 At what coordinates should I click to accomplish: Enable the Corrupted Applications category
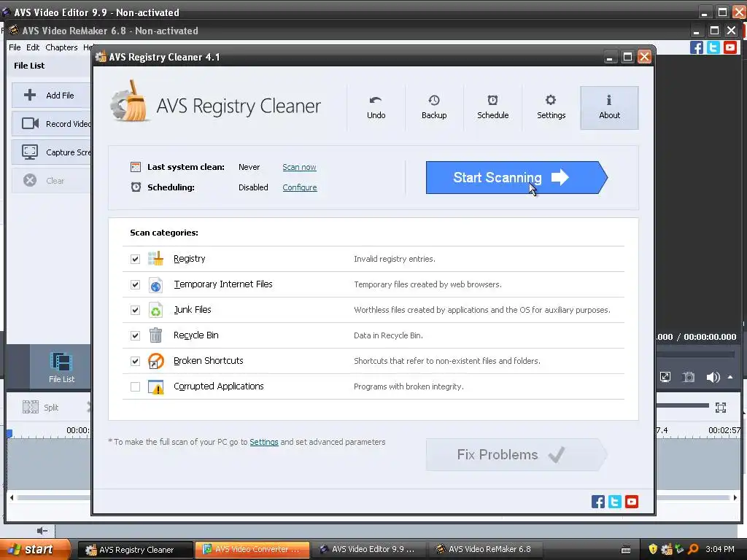(135, 386)
